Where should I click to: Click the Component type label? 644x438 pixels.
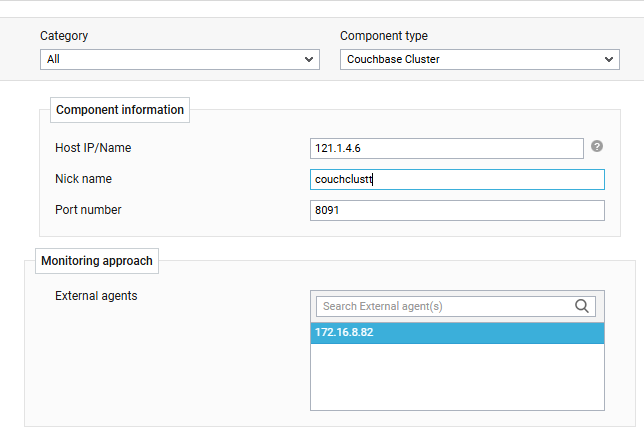point(384,36)
